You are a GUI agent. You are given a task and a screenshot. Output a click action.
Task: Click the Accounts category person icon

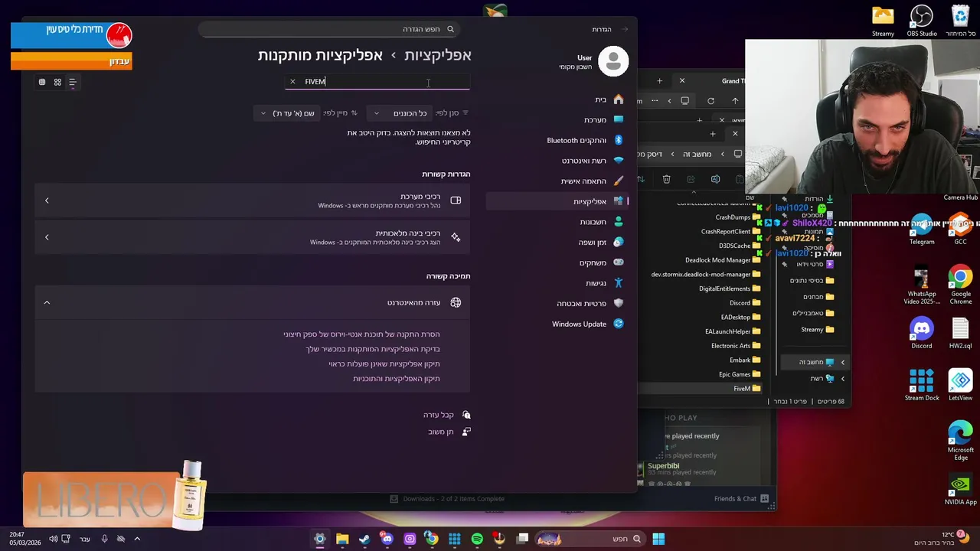[x=619, y=222]
